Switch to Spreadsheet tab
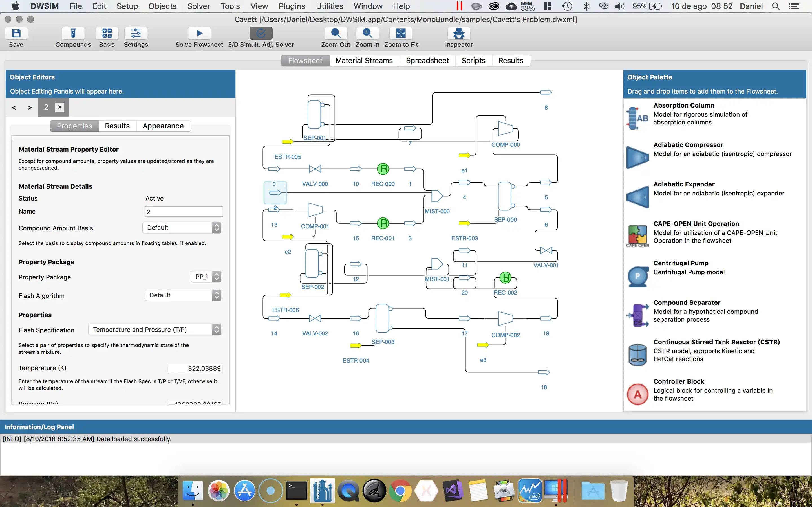 (427, 60)
